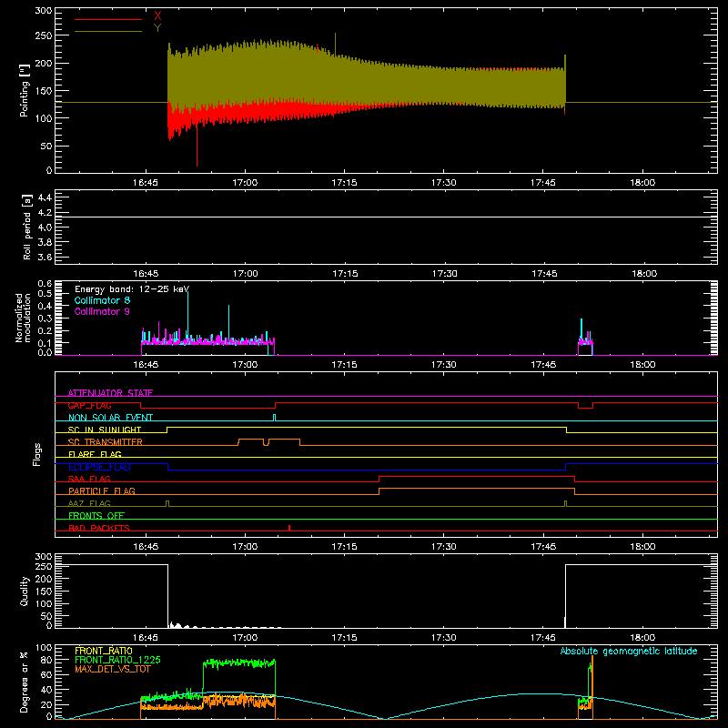Select the 'ECLIPSE_FLAG' flag label
The width and height of the screenshot is (728, 728).
pos(99,467)
